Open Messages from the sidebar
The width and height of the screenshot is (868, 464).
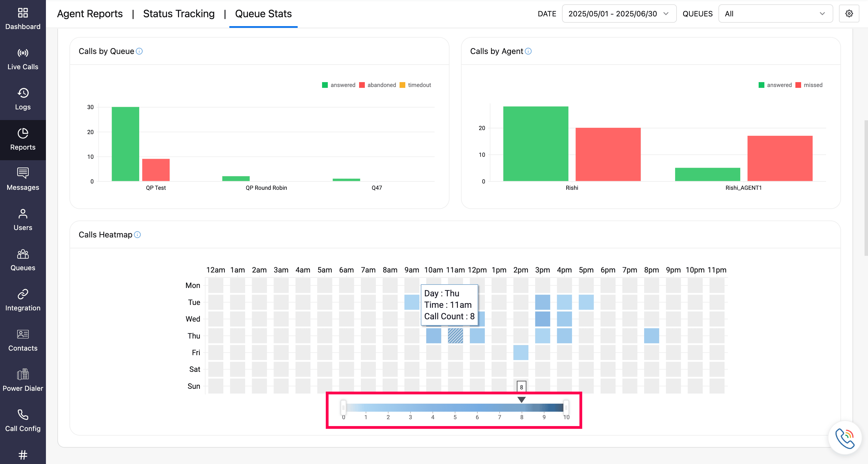(x=23, y=179)
